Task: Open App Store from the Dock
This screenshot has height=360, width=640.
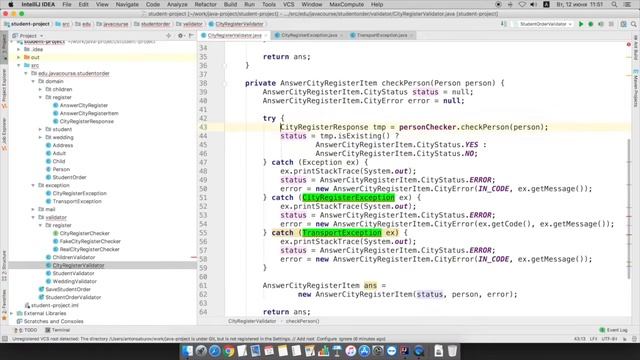Action: click(x=364, y=351)
